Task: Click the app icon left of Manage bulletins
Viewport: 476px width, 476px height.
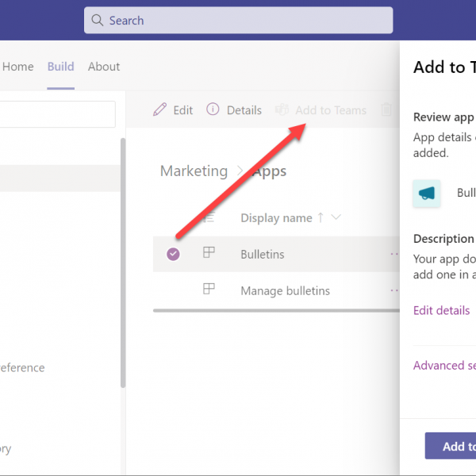Action: [x=209, y=290]
